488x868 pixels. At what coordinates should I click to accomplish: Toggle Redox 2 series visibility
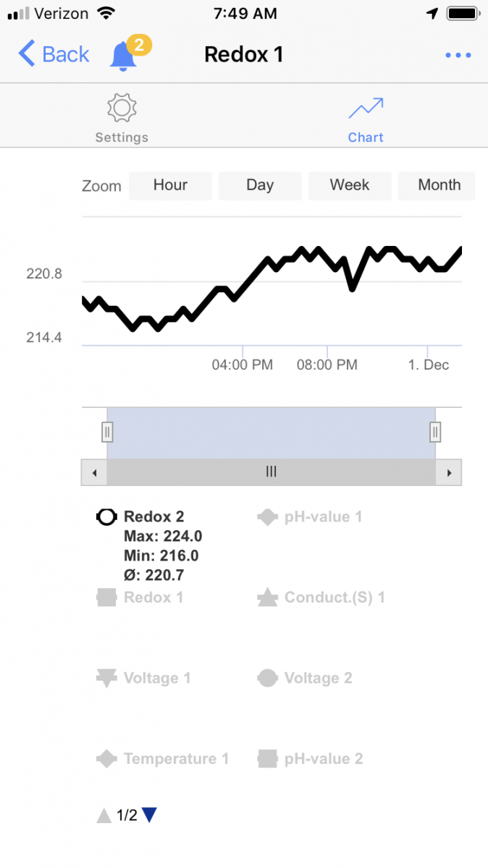[153, 516]
